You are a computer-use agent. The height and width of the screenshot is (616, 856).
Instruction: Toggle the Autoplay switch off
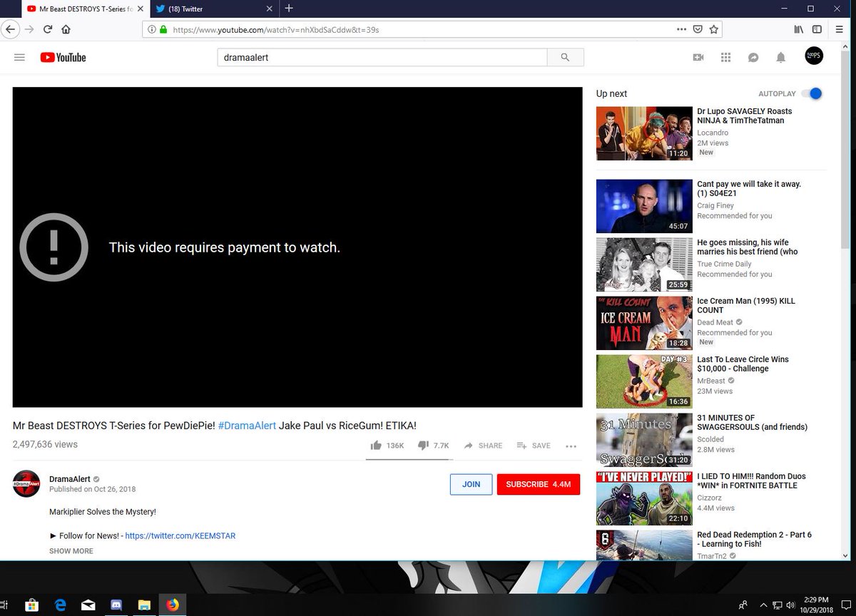[812, 93]
